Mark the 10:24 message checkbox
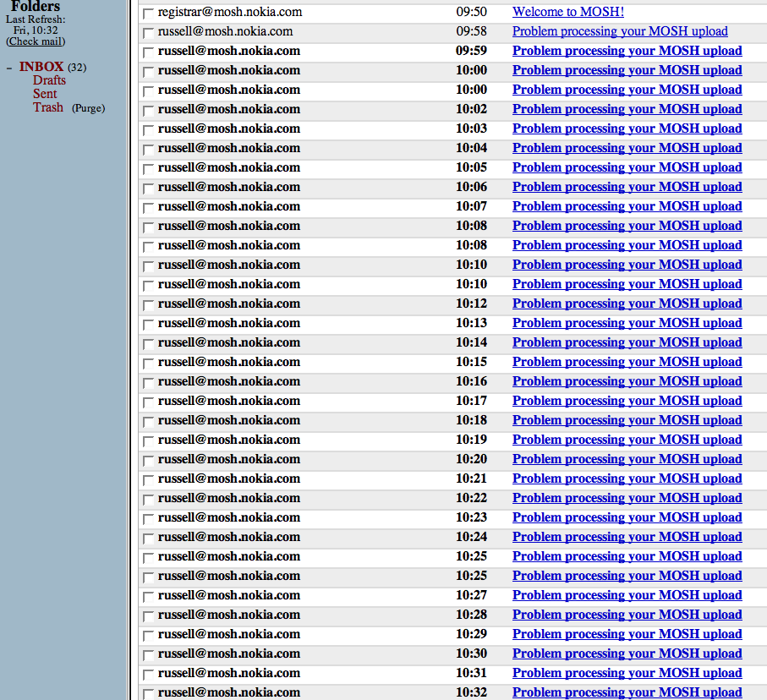Image resolution: width=767 pixels, height=700 pixels. pos(148,539)
